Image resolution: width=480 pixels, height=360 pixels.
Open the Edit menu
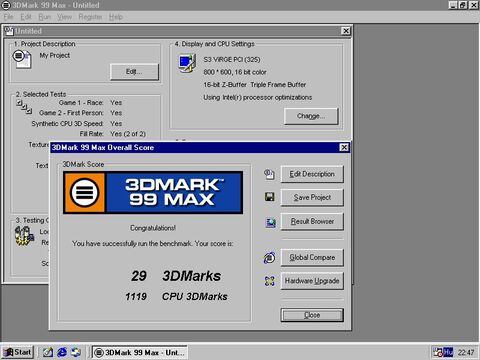26,17
